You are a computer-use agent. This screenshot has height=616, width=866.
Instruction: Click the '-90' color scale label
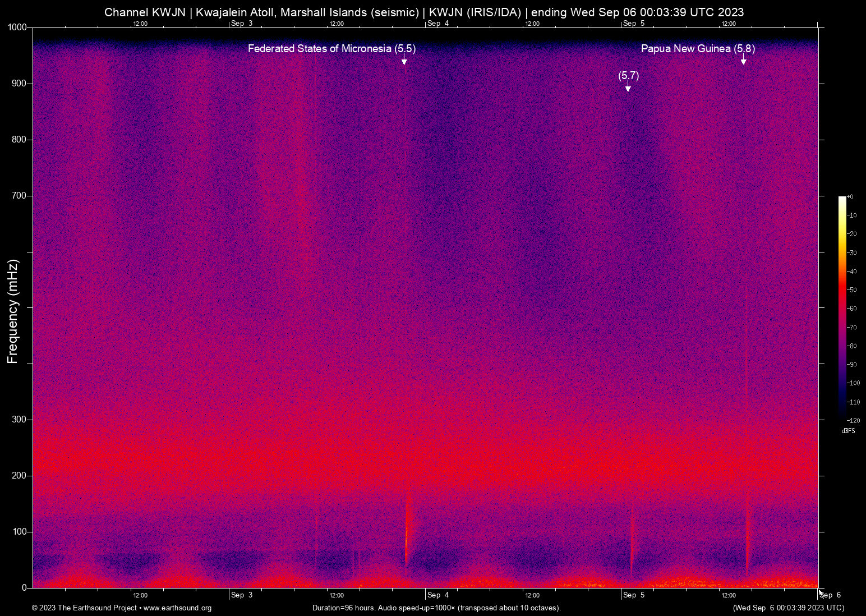pyautogui.click(x=852, y=365)
